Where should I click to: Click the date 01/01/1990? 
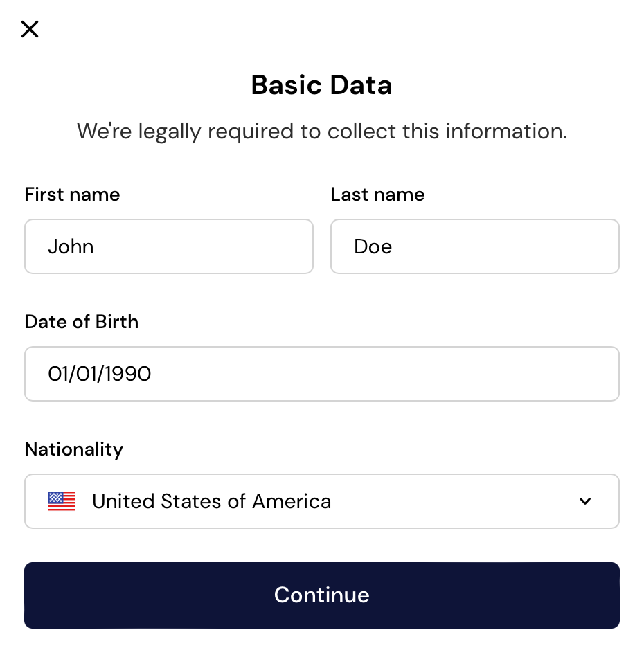[x=100, y=374]
